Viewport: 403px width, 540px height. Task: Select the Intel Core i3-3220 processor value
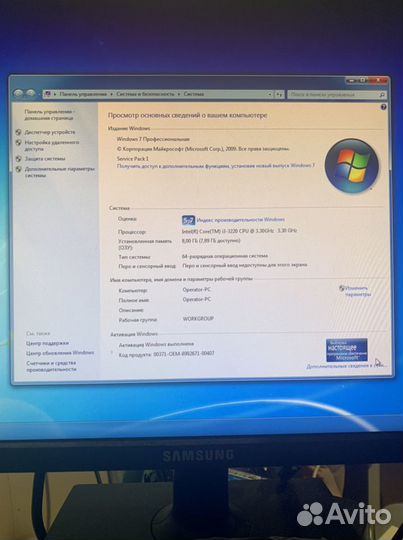point(239,231)
